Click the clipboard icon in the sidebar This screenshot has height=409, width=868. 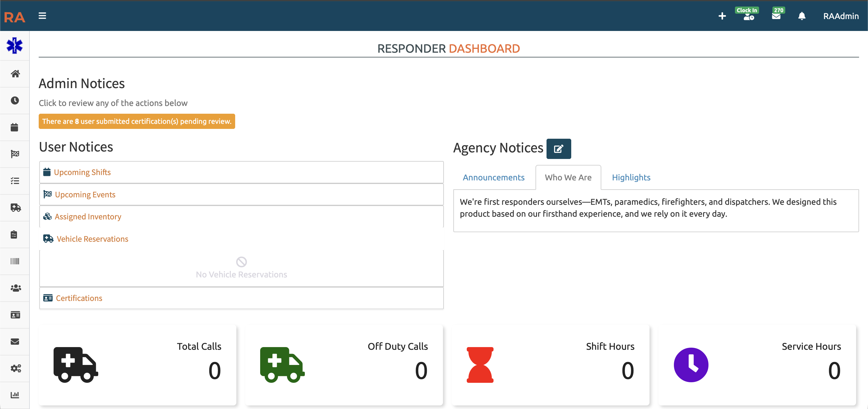pos(15,234)
